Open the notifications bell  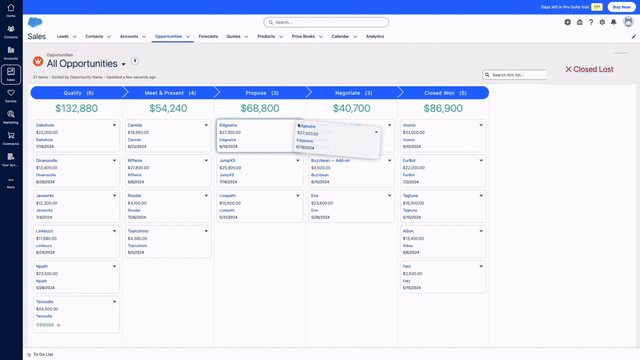[613, 22]
